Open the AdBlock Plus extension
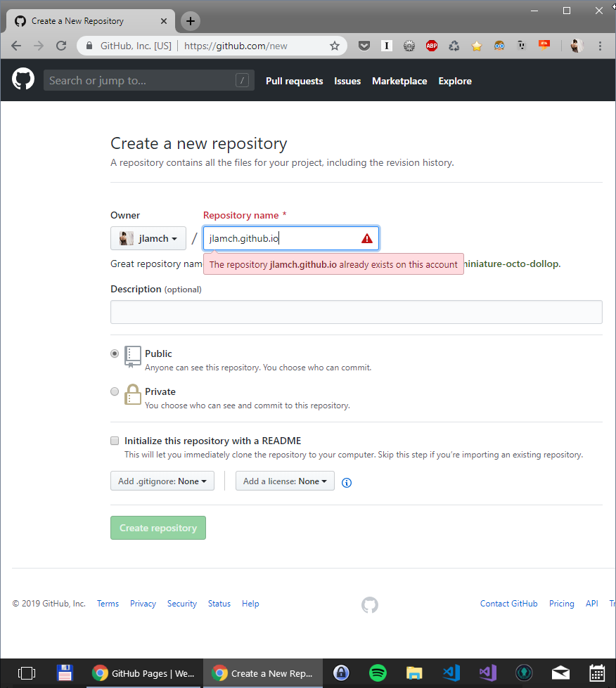Screen dimensions: 616x688 (431, 45)
